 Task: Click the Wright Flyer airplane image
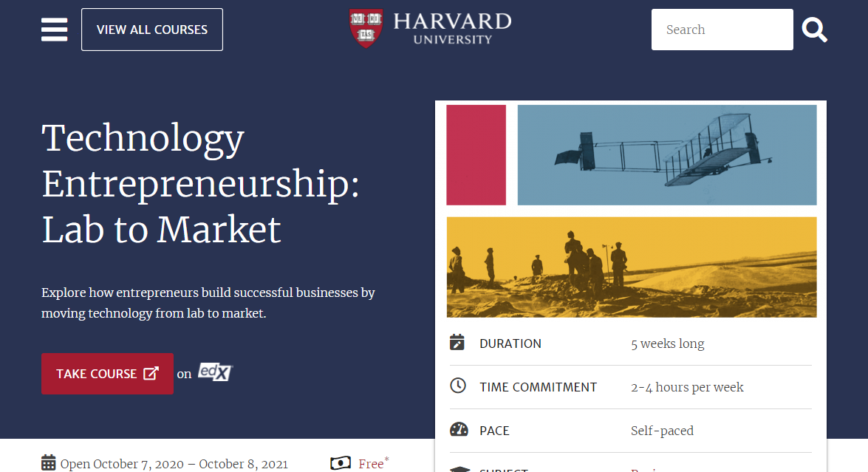pos(667,155)
